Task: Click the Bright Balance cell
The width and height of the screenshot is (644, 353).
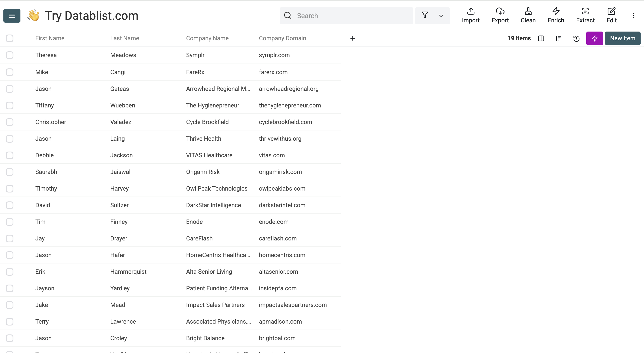Action: tap(205, 338)
